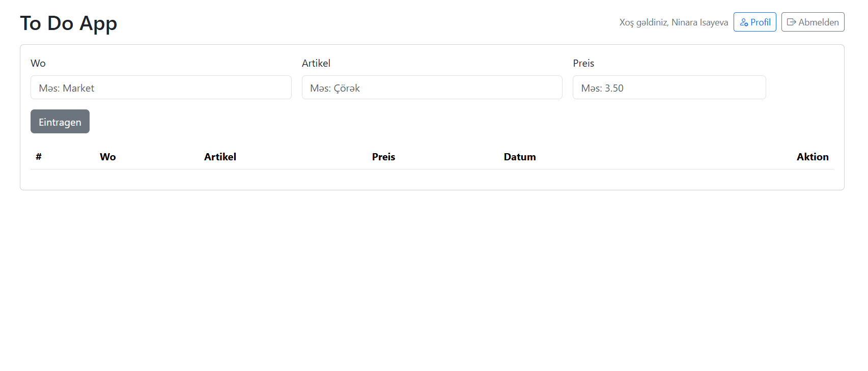Click the Aktion column header

tap(813, 157)
